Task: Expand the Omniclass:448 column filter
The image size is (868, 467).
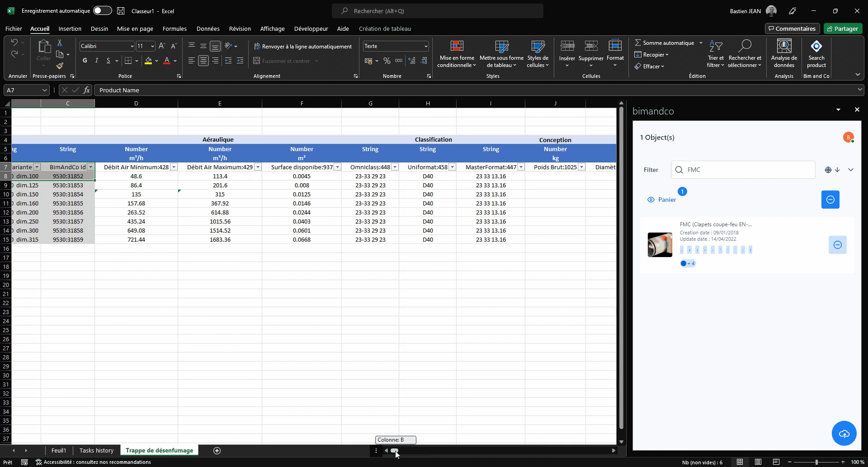Action: [395, 167]
